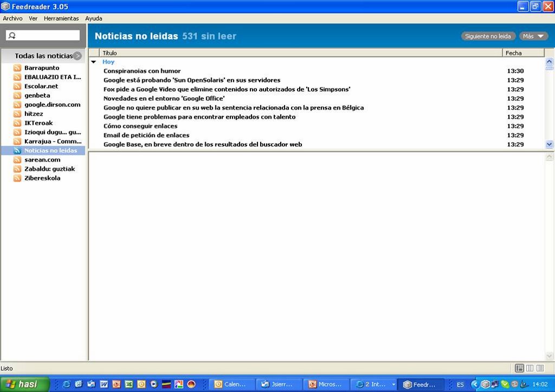Sort by the Título column header

point(301,53)
